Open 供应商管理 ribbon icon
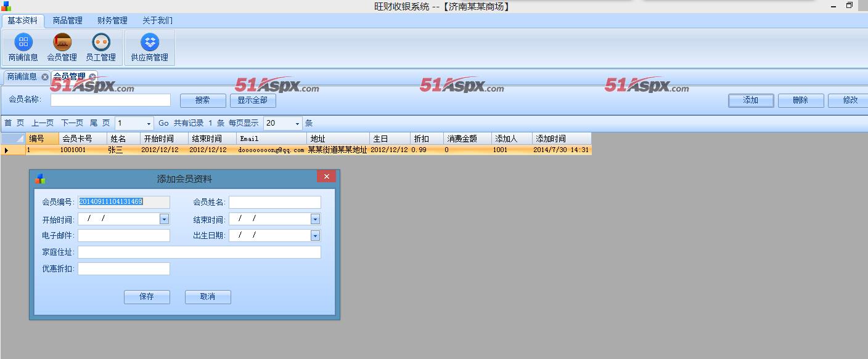This screenshot has width=868, height=359. click(x=150, y=48)
